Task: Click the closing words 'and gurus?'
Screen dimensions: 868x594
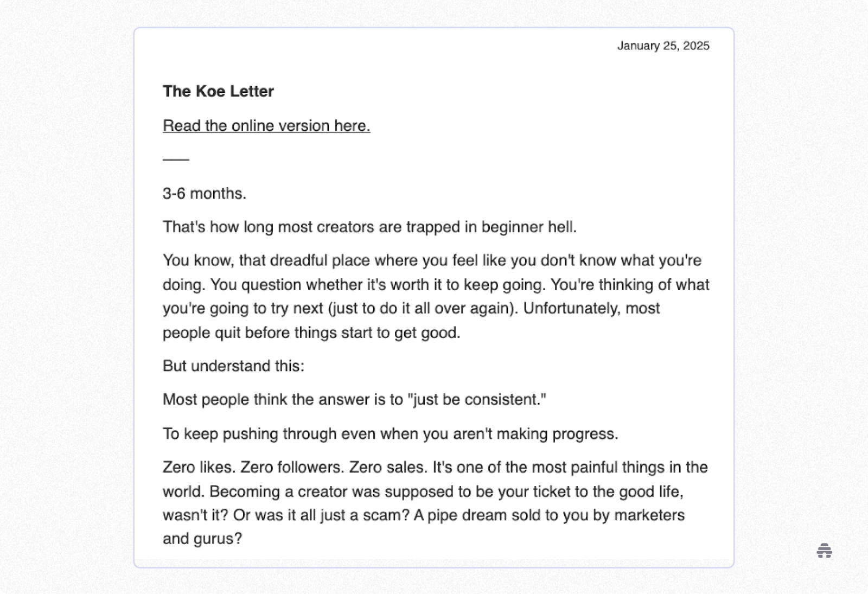Action: (x=202, y=539)
